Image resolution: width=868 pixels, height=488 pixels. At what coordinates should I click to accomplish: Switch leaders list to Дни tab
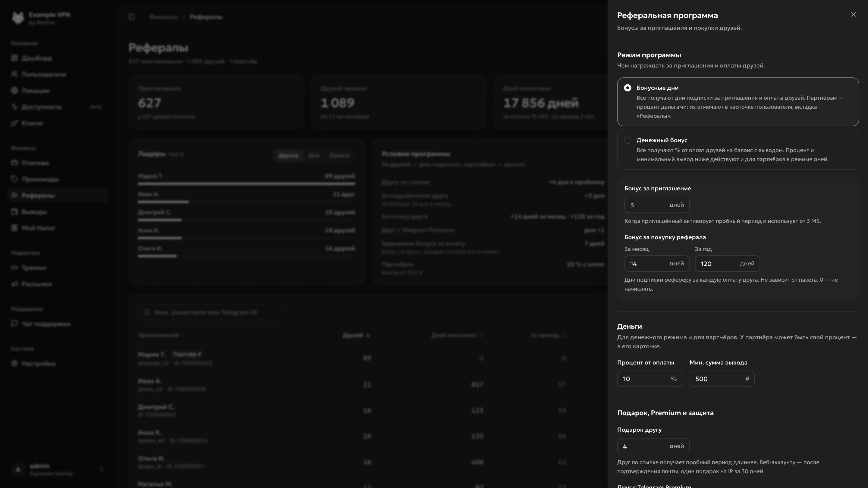[x=314, y=155]
